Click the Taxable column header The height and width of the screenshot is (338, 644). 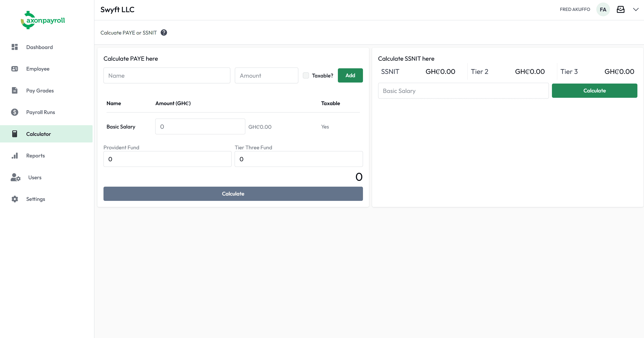point(330,103)
